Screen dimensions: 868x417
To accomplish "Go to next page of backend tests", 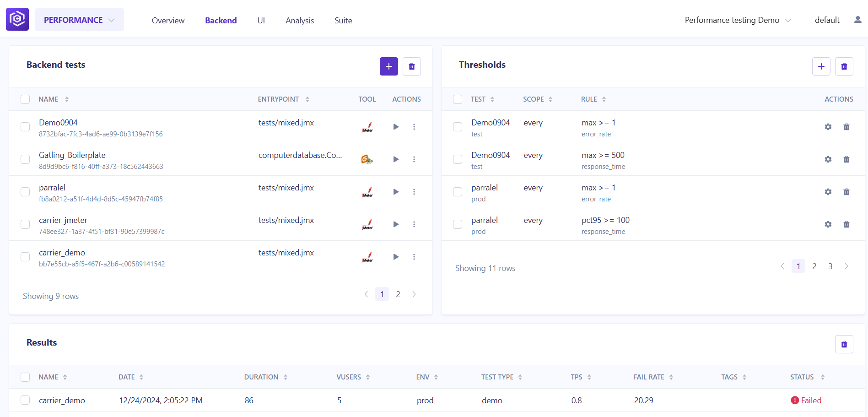I will click(414, 294).
